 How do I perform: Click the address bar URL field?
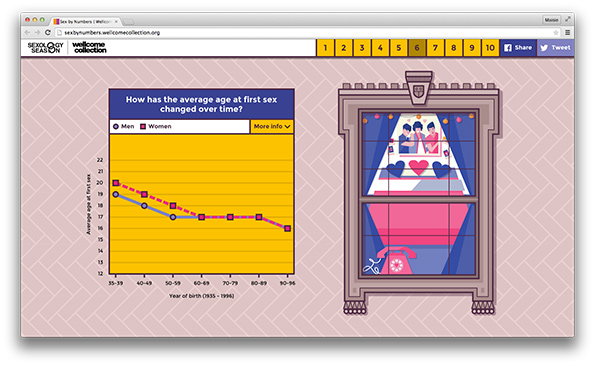(304, 33)
